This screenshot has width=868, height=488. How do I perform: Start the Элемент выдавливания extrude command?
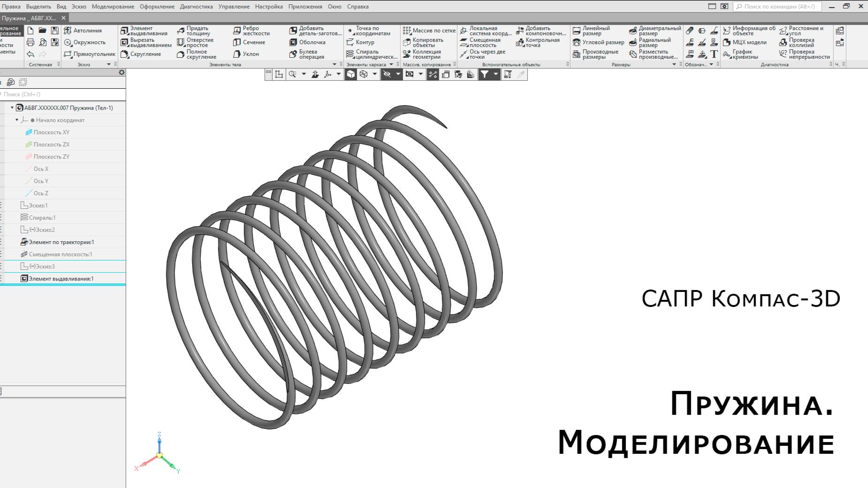point(144,30)
